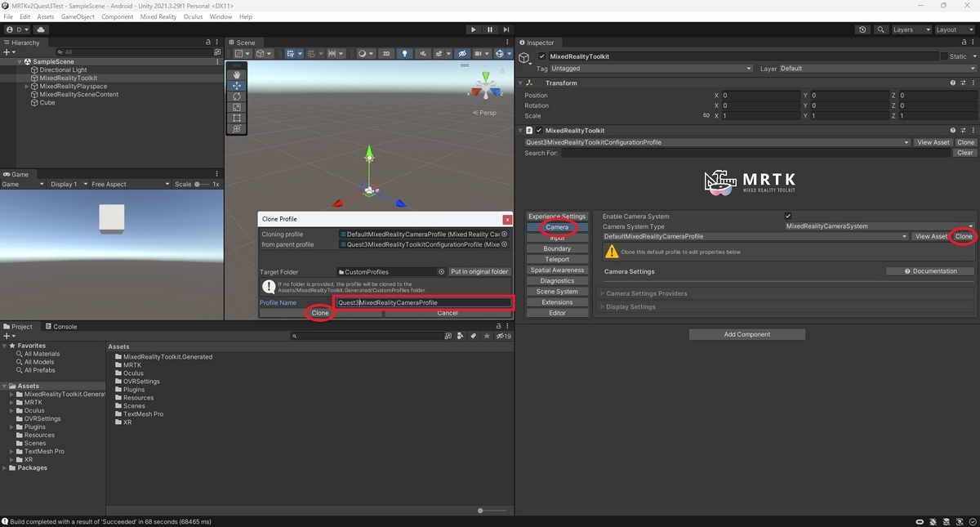Click Scene orientation gizmo

coord(486,86)
